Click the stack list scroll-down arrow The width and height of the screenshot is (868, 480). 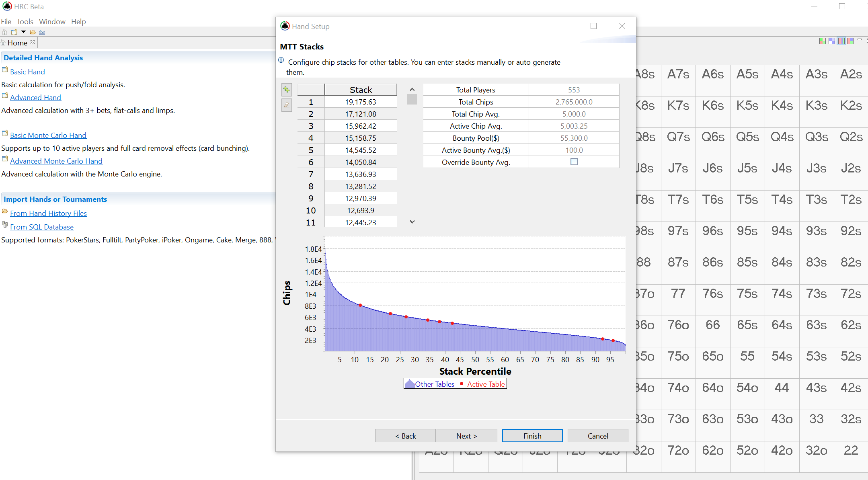tap(412, 222)
